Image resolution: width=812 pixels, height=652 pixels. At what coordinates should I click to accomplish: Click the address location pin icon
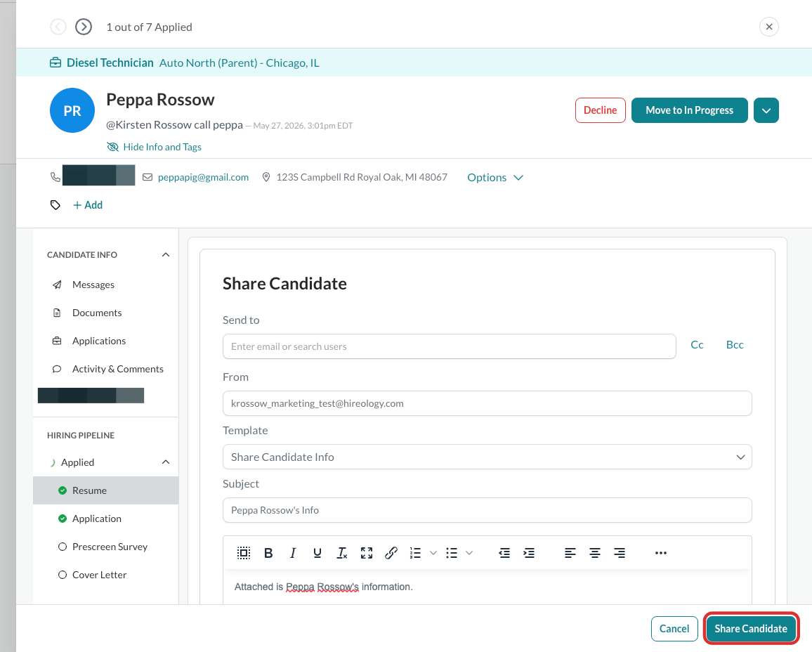[266, 177]
